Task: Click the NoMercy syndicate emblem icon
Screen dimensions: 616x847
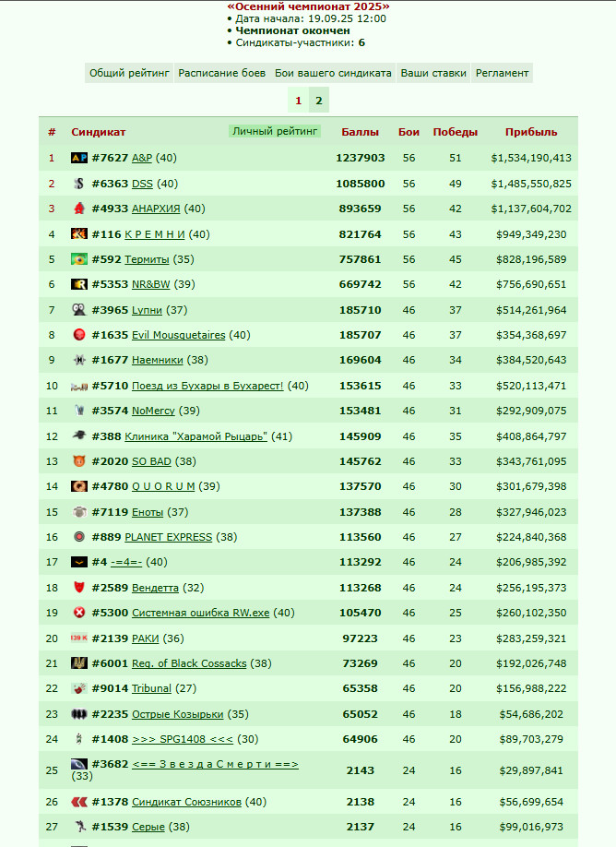Action: point(79,411)
